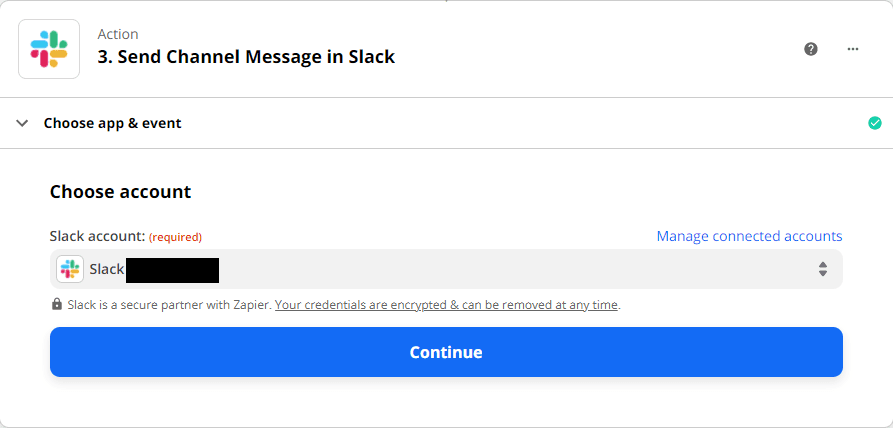Click the Choose account heading

tap(120, 191)
